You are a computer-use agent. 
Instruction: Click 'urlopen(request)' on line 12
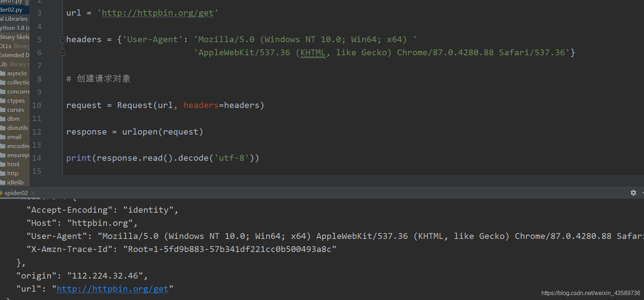point(163,132)
